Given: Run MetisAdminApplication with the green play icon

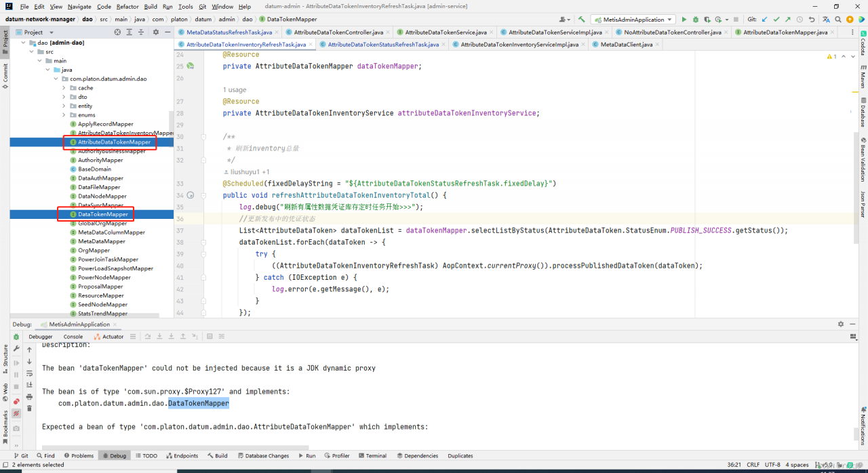Looking at the screenshot, I should point(684,20).
